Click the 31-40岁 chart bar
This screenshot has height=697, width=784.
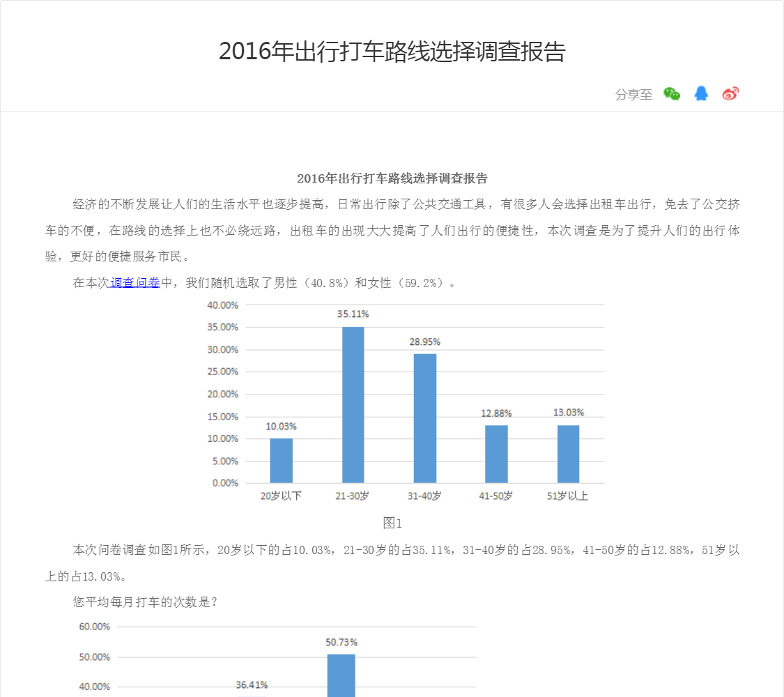click(x=425, y=418)
